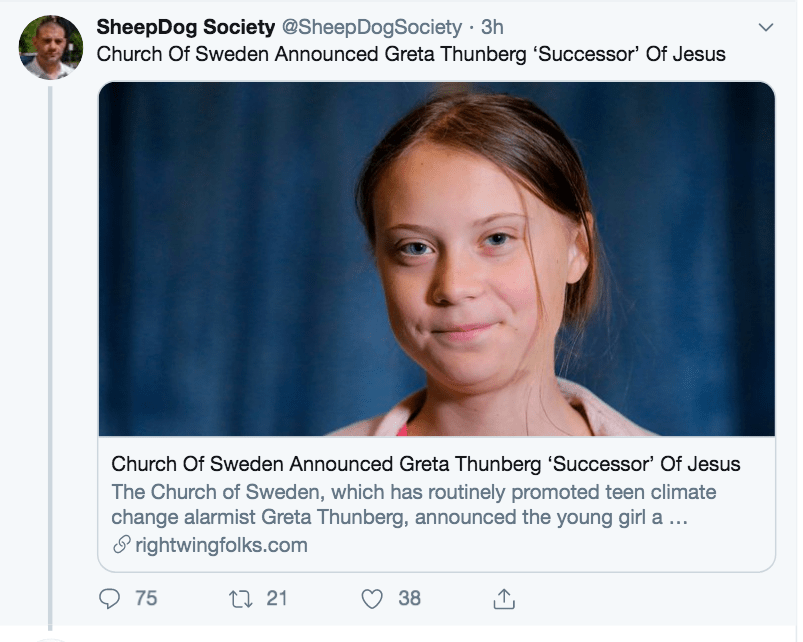The image size is (803, 642).
Task: Open the article preview image
Action: tap(436, 260)
